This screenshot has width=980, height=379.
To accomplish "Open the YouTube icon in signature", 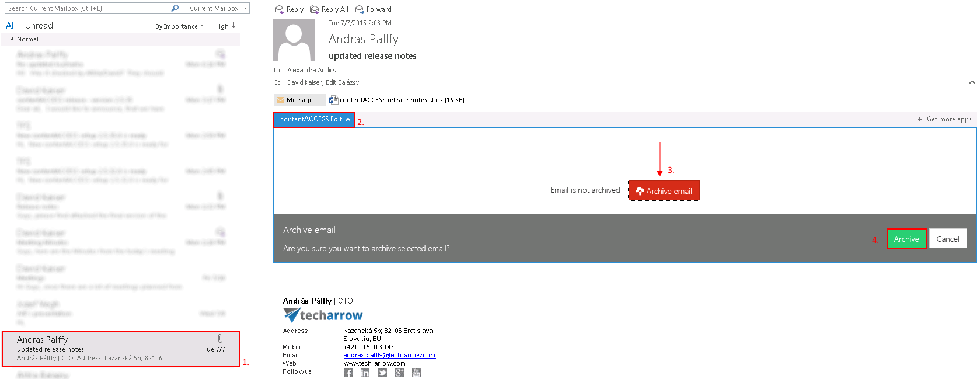I will pos(416,373).
